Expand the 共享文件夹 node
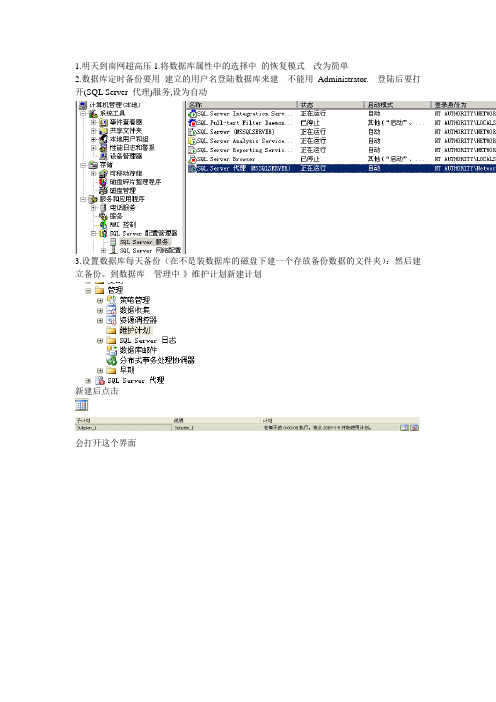496x702 pixels. pos(93,131)
